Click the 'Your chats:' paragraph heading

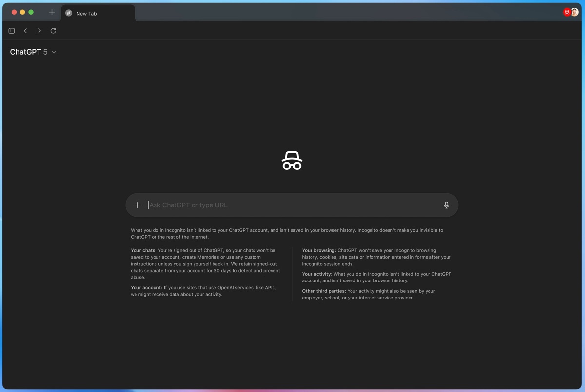pyautogui.click(x=144, y=250)
